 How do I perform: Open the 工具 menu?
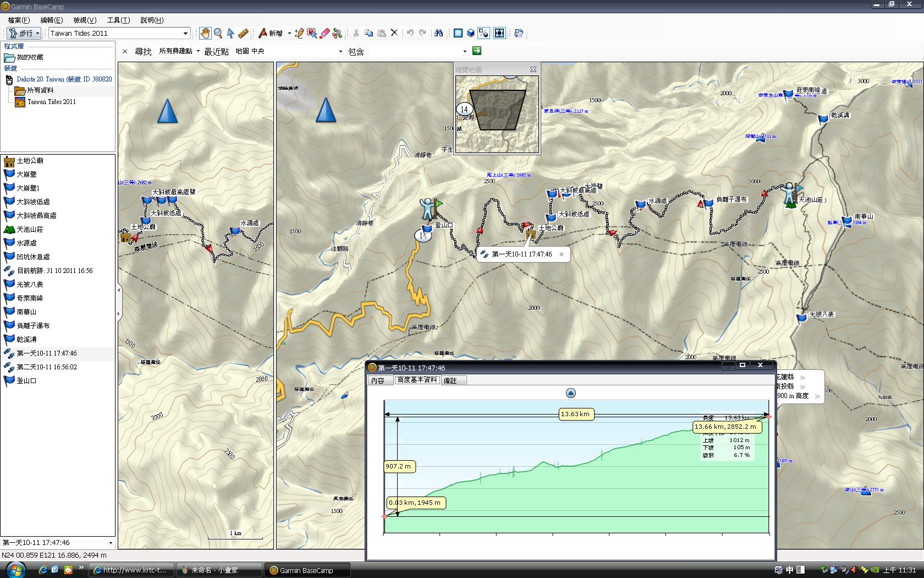pyautogui.click(x=118, y=20)
